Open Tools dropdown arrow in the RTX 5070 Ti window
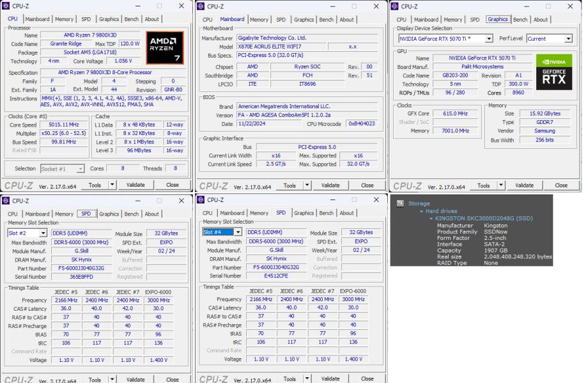This screenshot has height=383, width=588. (501, 185)
